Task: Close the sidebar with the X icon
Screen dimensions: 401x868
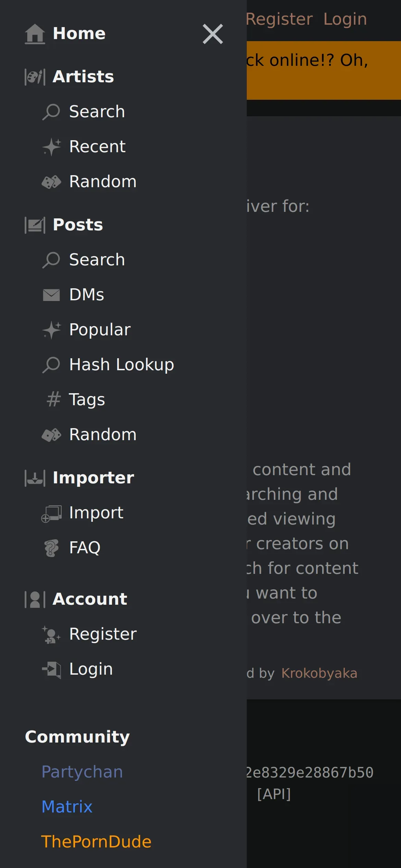Action: coord(213,34)
